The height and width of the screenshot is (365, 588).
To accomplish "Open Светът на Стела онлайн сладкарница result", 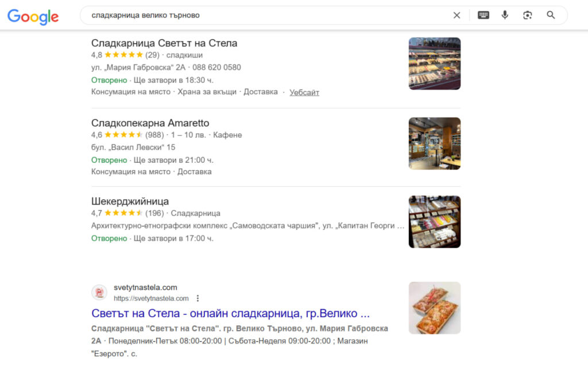I will [230, 313].
